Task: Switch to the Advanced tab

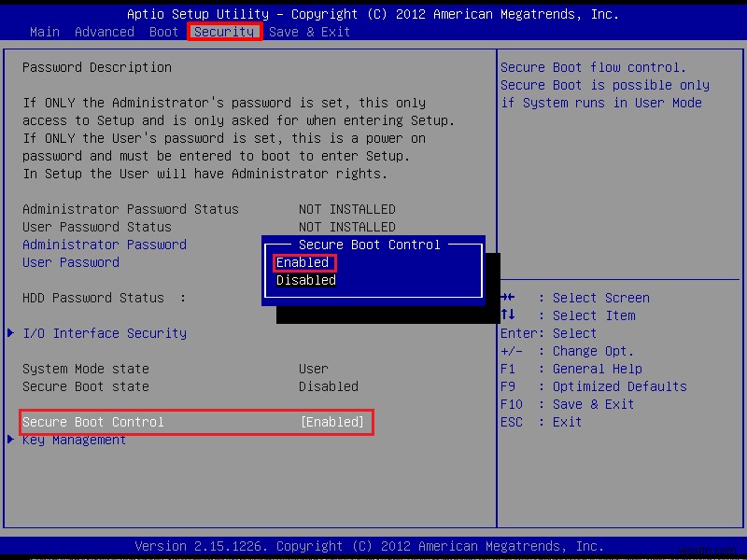Action: pyautogui.click(x=105, y=32)
